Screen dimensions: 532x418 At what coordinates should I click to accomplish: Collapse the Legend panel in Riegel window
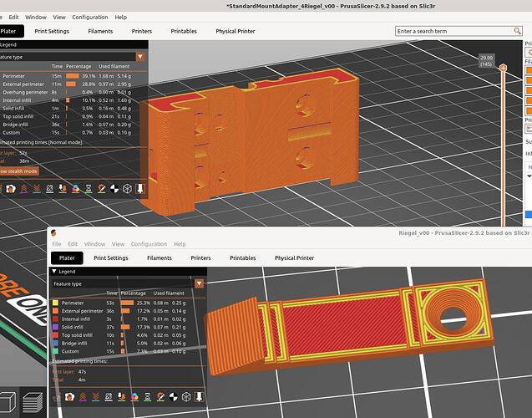tap(54, 272)
